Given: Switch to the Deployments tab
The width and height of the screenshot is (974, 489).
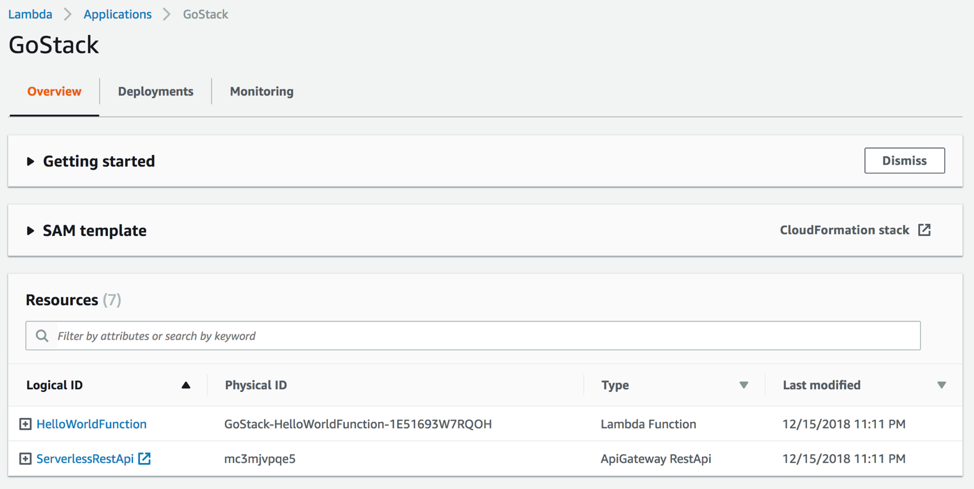Looking at the screenshot, I should coord(156,91).
